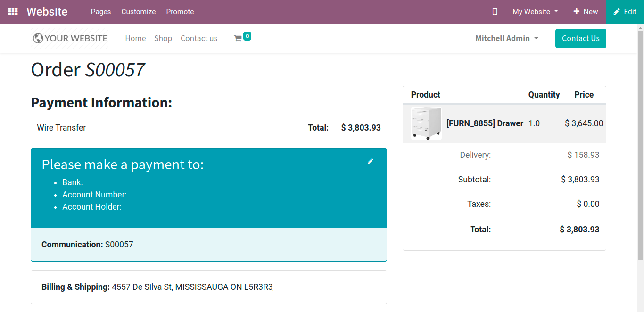The width and height of the screenshot is (644, 312).
Task: Click the vertical page scrollbar
Action: (x=640, y=141)
